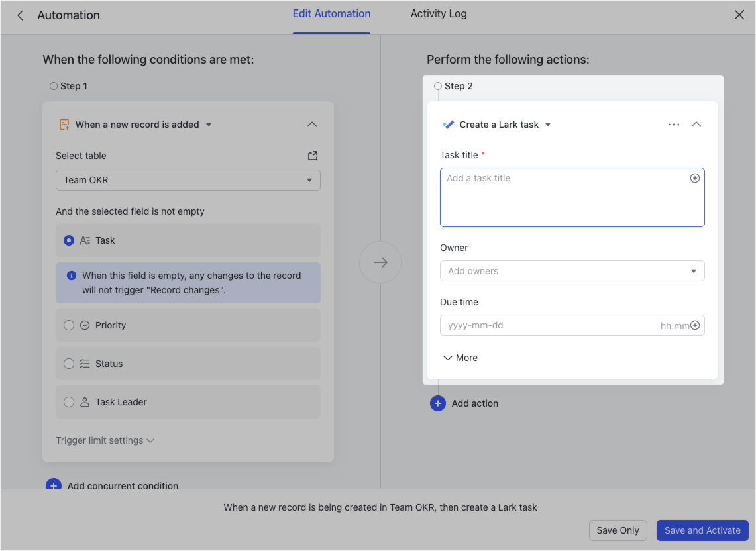
Task: Click the checklist icon beside Status
Action: click(85, 364)
